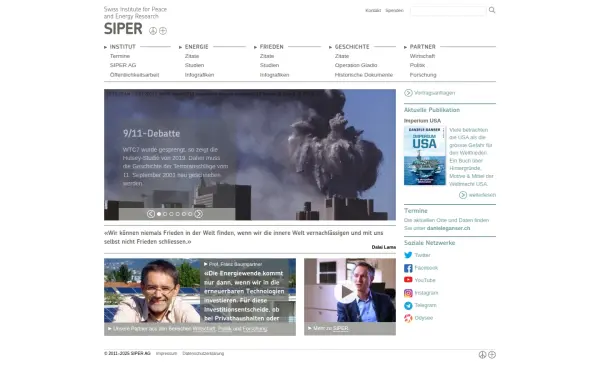Select the third carousel slide dot

point(171,214)
